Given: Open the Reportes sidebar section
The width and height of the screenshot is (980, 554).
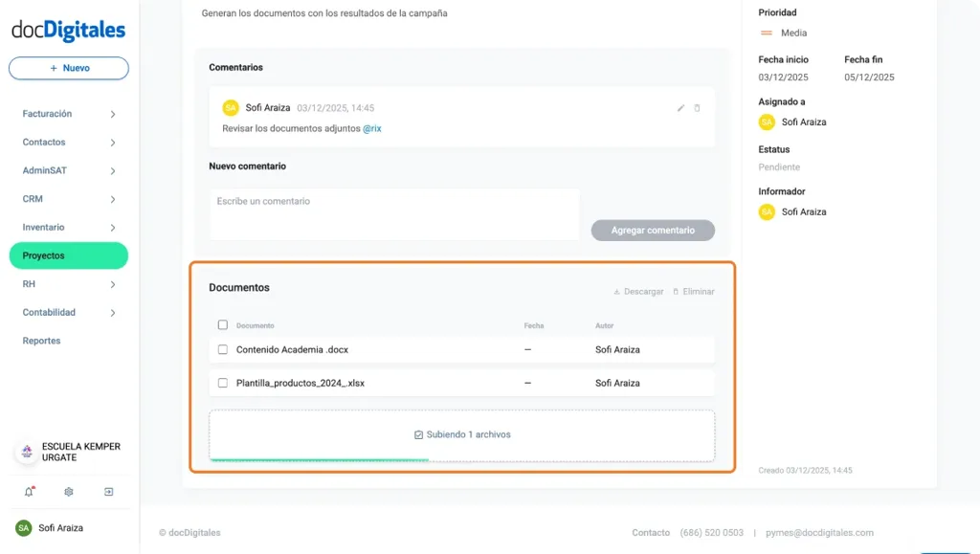Looking at the screenshot, I should [x=41, y=341].
